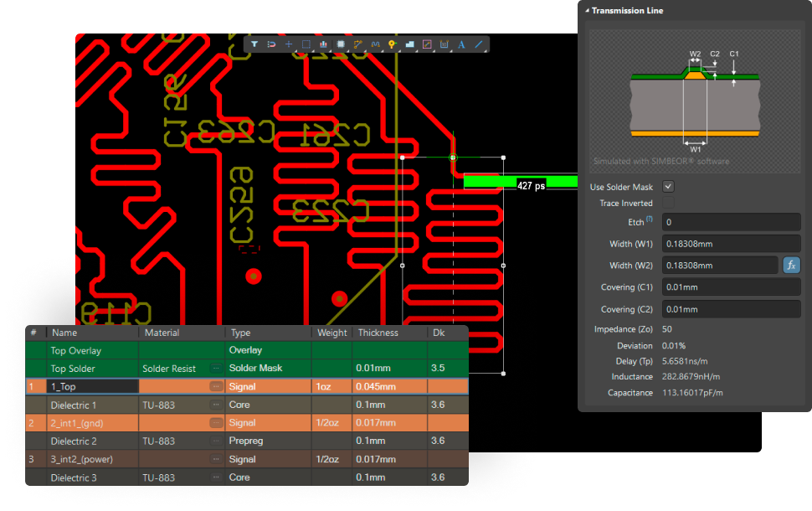This screenshot has width=812, height=511.
Task: Select the 2_int1_(gnd) layer row
Action: tap(75, 423)
